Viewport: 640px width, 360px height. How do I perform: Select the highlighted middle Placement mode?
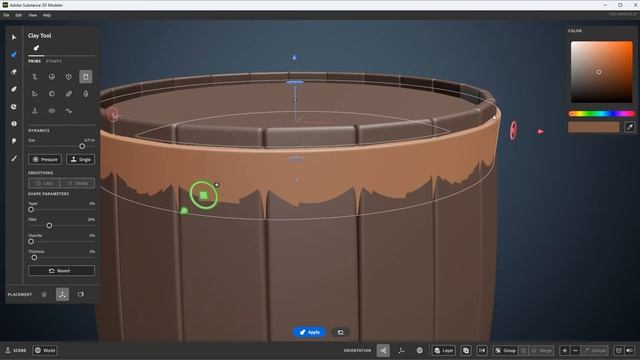pyautogui.click(x=62, y=294)
